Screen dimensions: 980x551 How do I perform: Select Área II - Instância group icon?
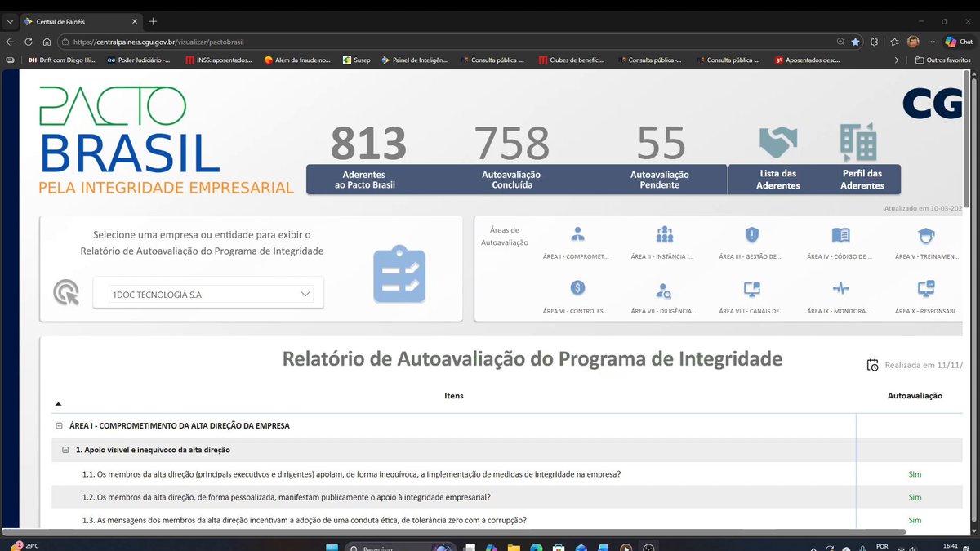[x=665, y=235]
